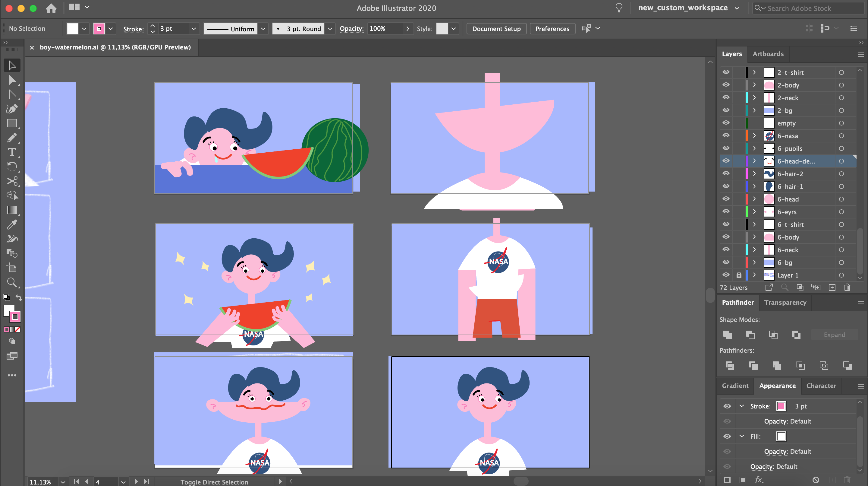
Task: Open stroke weight dropdown
Action: (x=193, y=29)
